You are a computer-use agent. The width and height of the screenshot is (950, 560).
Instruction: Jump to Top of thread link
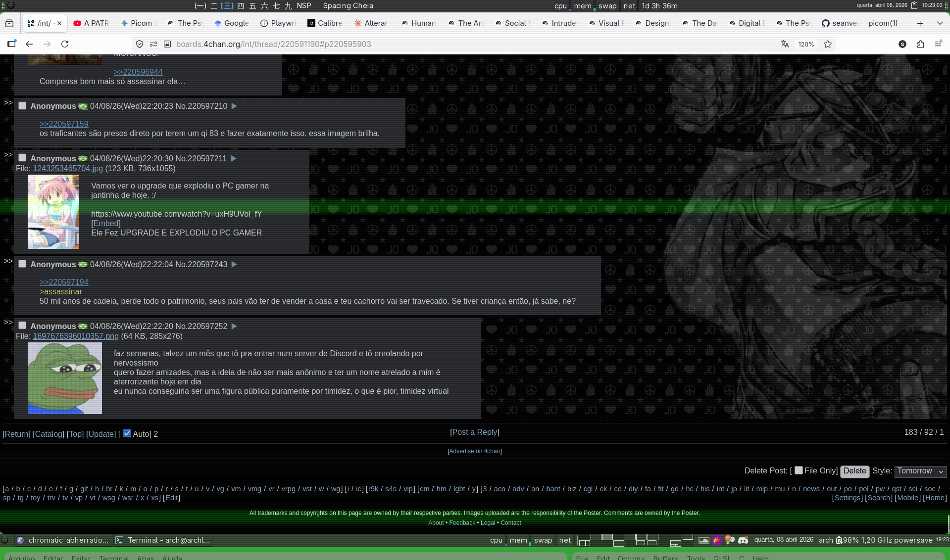75,434
